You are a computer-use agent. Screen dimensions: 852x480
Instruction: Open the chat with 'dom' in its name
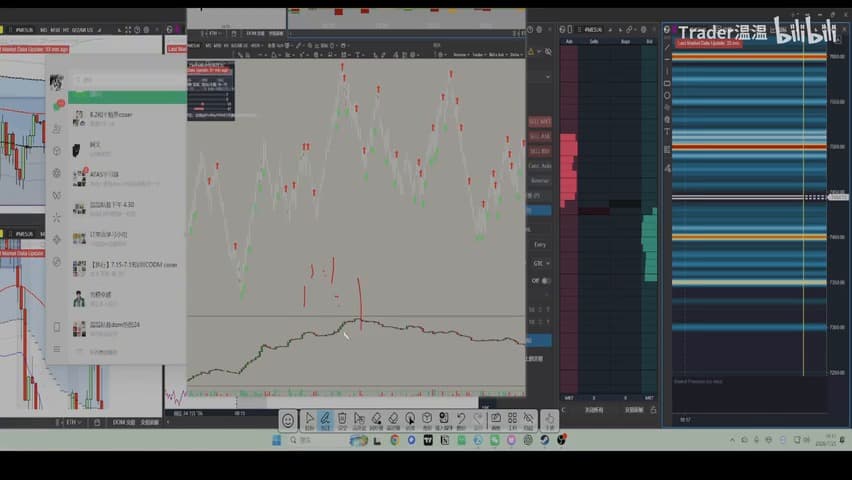[x=127, y=328]
